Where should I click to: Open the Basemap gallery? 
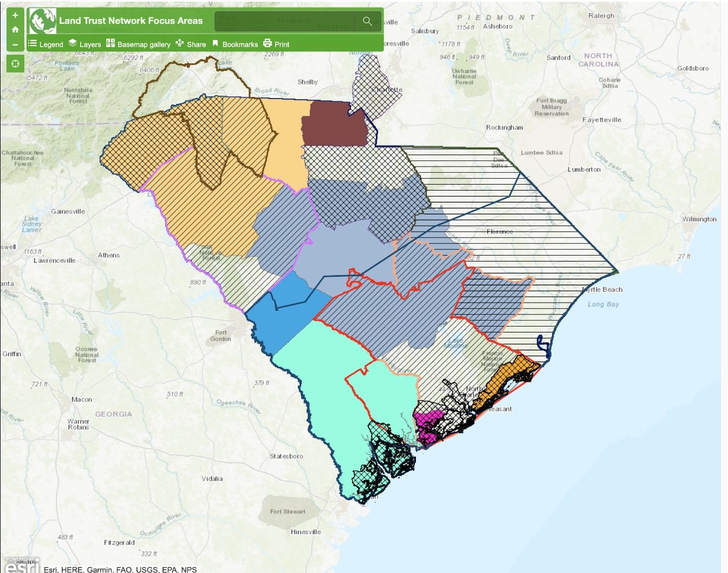pos(138,44)
